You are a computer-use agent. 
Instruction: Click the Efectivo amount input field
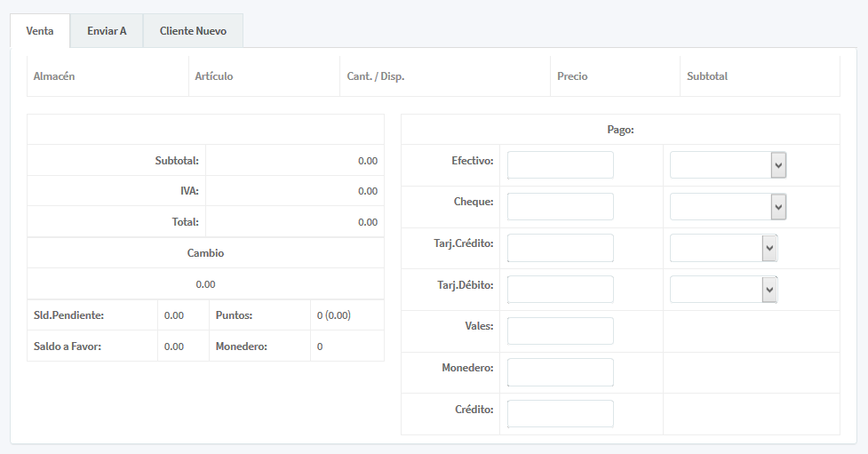point(560,165)
